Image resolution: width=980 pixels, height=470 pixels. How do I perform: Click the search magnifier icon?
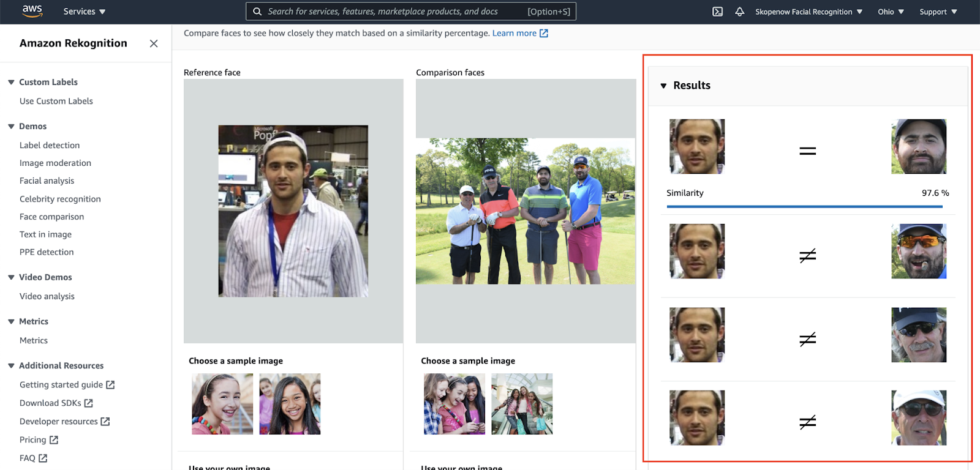pyautogui.click(x=257, y=12)
